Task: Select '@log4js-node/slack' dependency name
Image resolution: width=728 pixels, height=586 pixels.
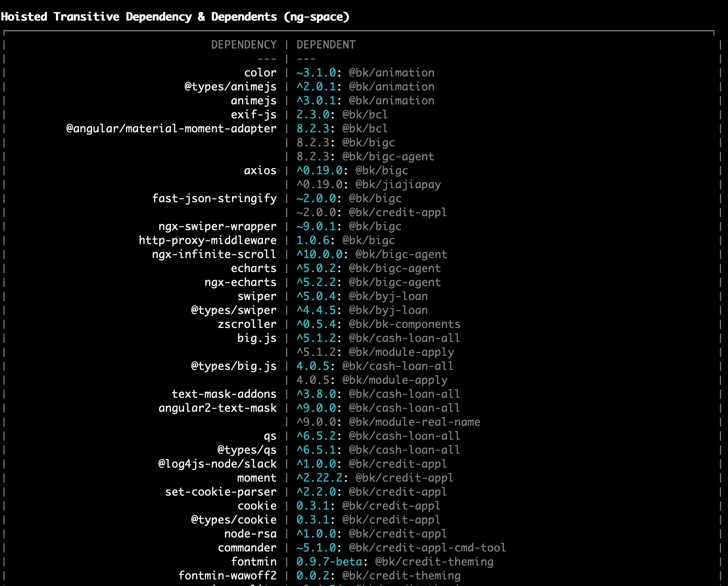Action: pos(217,464)
